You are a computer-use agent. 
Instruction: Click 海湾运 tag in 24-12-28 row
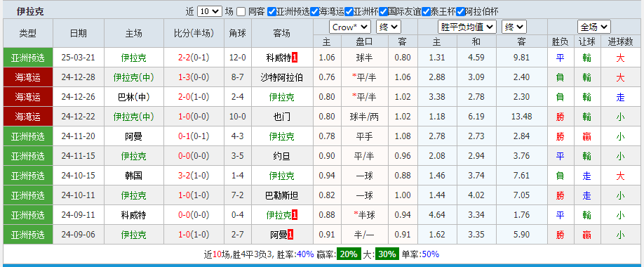(28, 77)
